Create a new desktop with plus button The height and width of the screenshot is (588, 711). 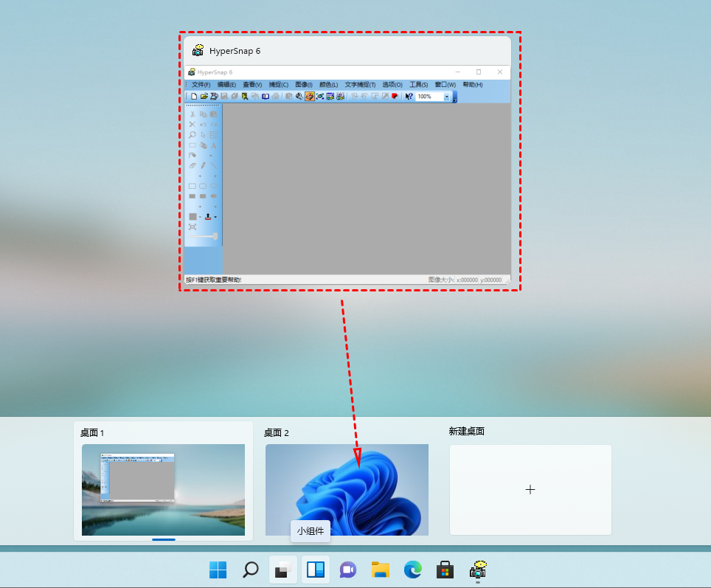(530, 490)
